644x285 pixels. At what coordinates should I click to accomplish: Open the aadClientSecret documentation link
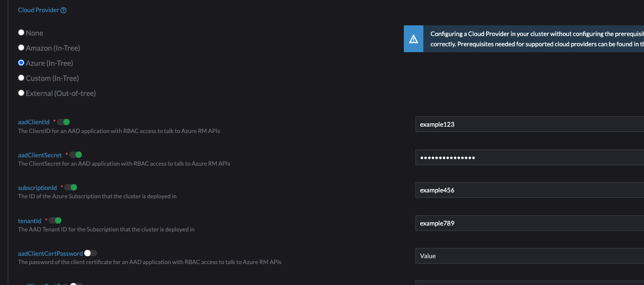39,155
